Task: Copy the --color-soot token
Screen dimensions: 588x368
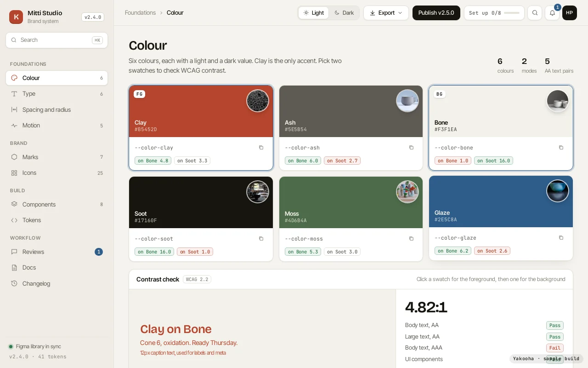Action: (x=261, y=239)
